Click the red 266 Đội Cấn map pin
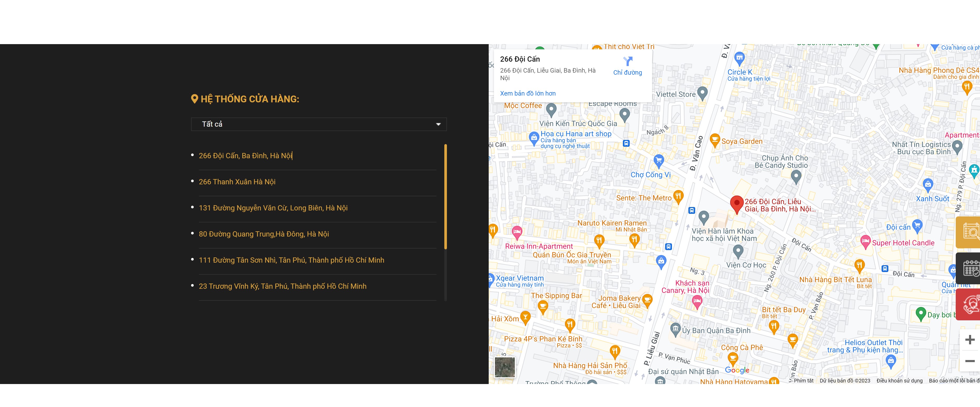This screenshot has width=980, height=407. coord(736,204)
